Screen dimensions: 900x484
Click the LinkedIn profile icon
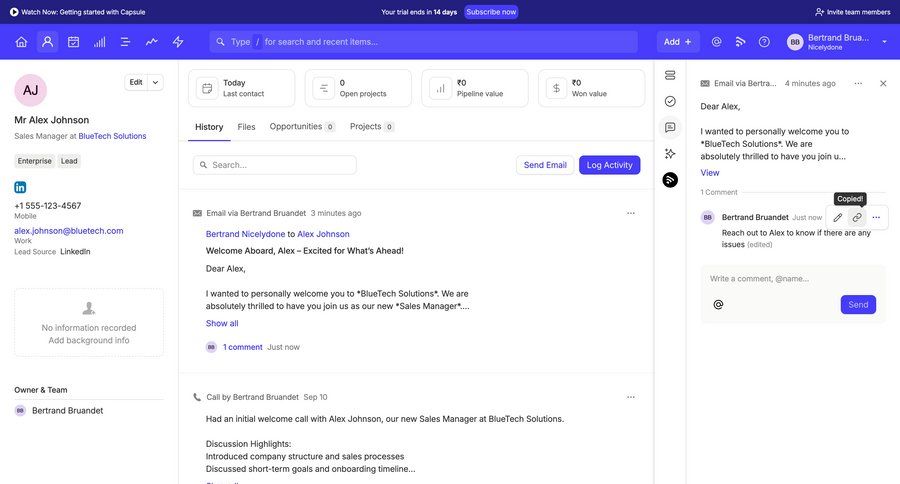click(x=20, y=187)
